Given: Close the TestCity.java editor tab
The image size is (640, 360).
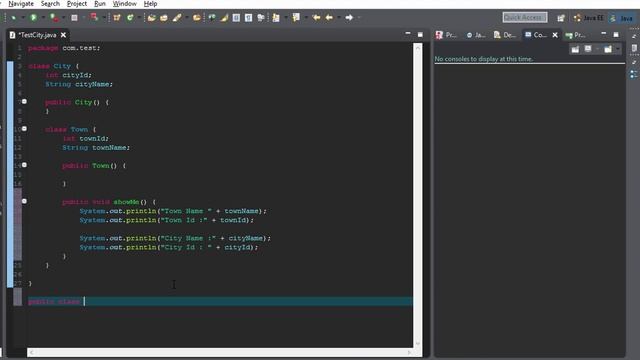Looking at the screenshot, I should (63, 35).
